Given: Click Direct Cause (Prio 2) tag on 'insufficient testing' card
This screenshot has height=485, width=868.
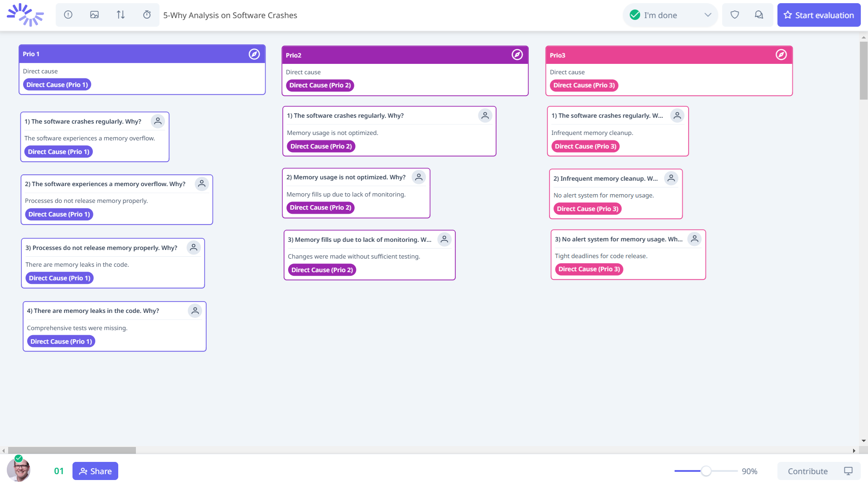Looking at the screenshot, I should 322,270.
